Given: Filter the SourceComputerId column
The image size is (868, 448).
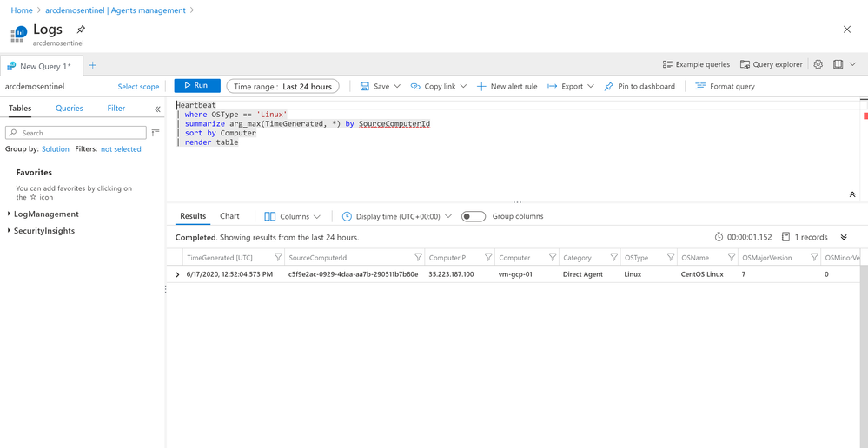Looking at the screenshot, I should coord(418,258).
